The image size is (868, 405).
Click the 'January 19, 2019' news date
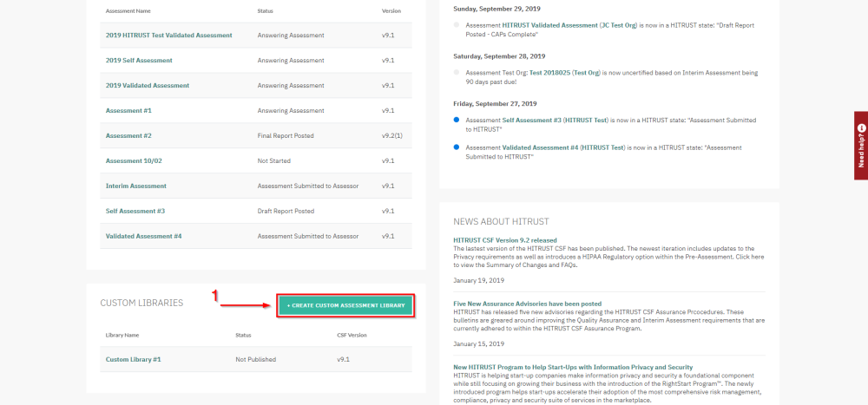[479, 280]
